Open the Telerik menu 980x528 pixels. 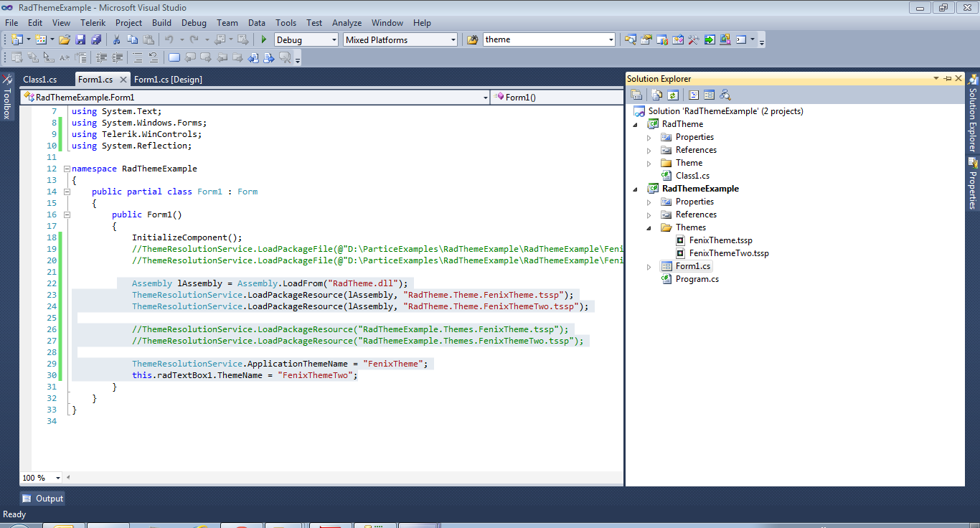coord(93,23)
